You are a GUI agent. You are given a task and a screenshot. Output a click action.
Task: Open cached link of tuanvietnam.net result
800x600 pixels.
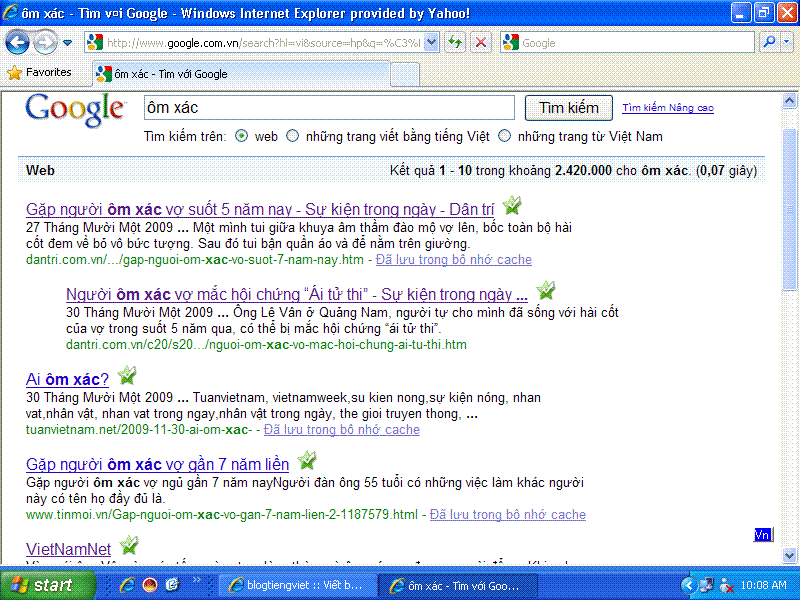pos(342,430)
